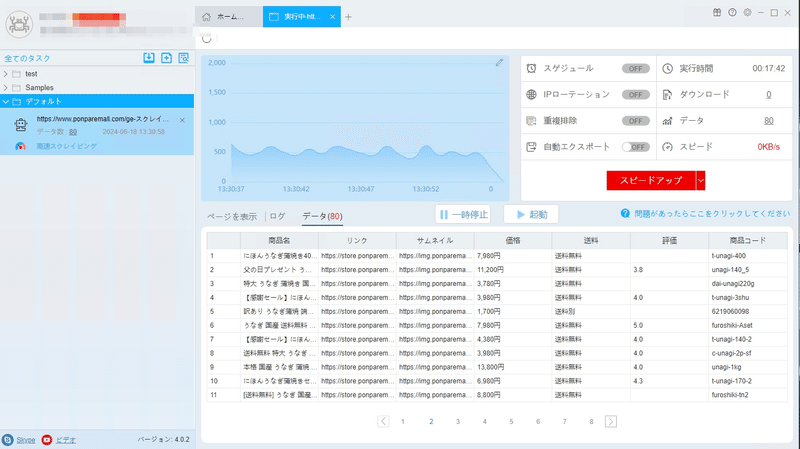Click the data count 80 link

[768, 121]
